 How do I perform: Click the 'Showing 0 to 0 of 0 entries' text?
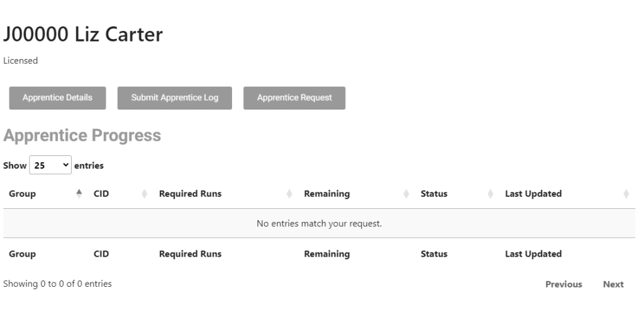tap(57, 284)
